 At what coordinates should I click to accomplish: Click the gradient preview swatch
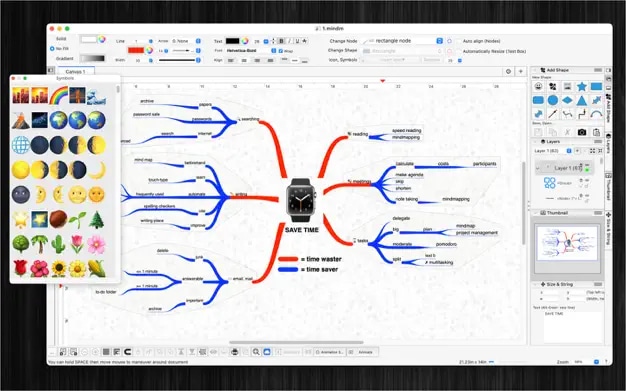93,58
